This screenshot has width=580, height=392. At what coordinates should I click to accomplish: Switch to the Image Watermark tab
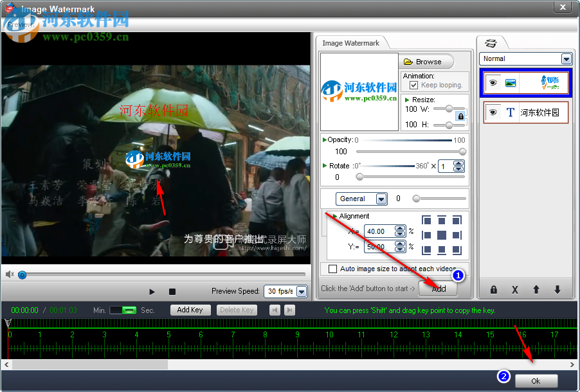point(352,42)
